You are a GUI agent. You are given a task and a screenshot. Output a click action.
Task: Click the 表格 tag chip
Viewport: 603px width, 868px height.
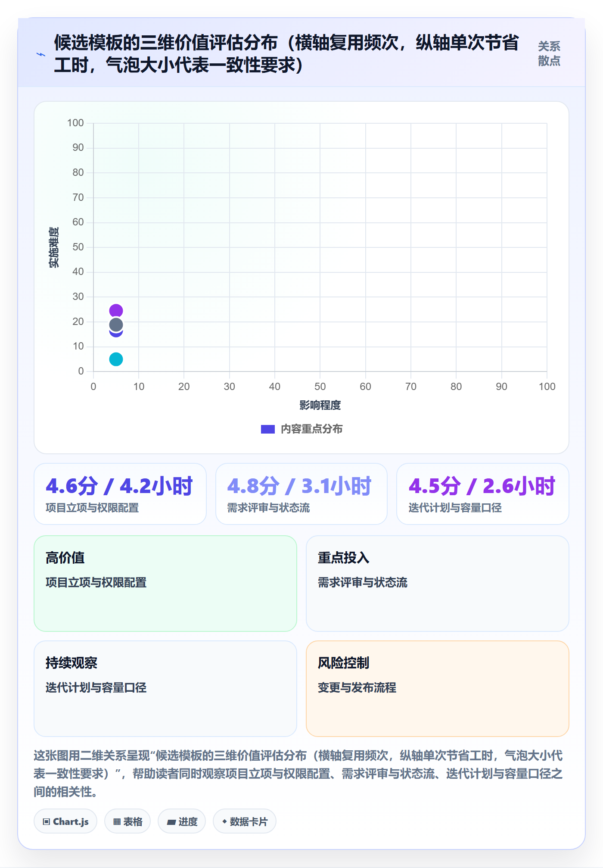[127, 821]
